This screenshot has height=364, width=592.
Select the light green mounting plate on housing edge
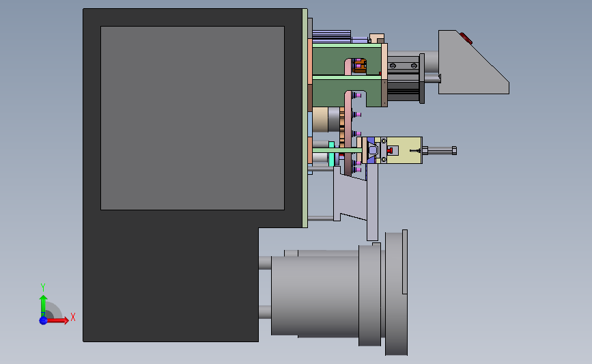(305, 118)
